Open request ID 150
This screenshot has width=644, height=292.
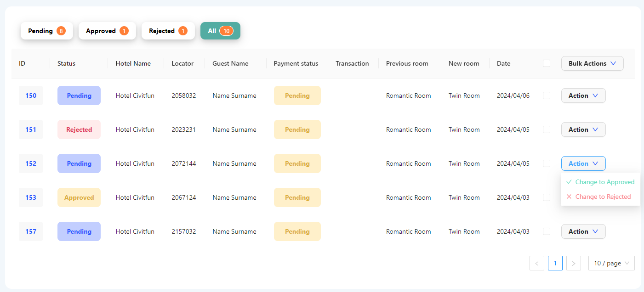tap(31, 95)
